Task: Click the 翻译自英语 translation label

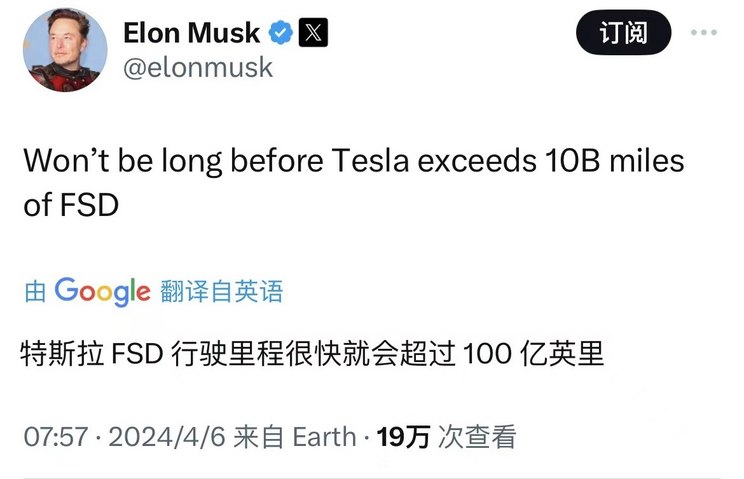Action: [x=221, y=291]
